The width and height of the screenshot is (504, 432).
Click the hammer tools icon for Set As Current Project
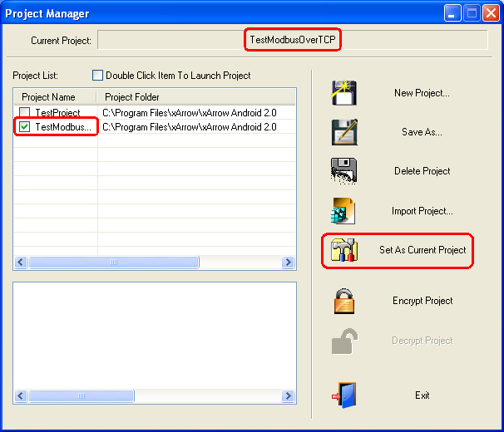point(344,250)
